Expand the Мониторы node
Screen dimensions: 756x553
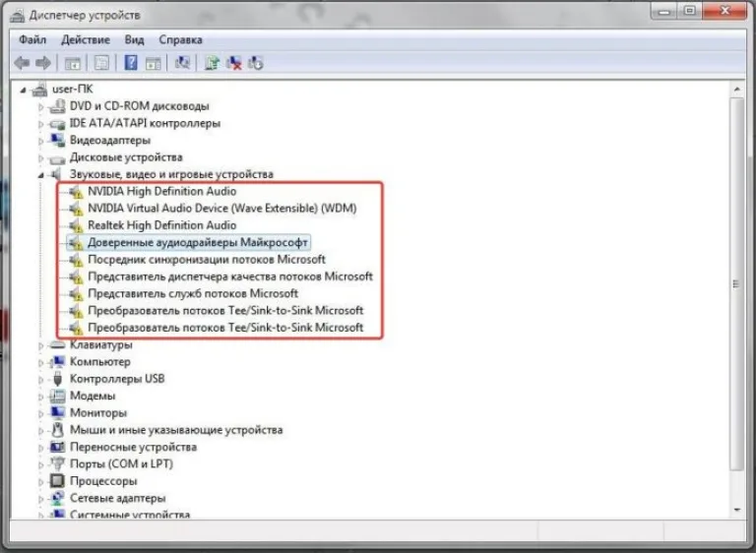click(x=40, y=413)
